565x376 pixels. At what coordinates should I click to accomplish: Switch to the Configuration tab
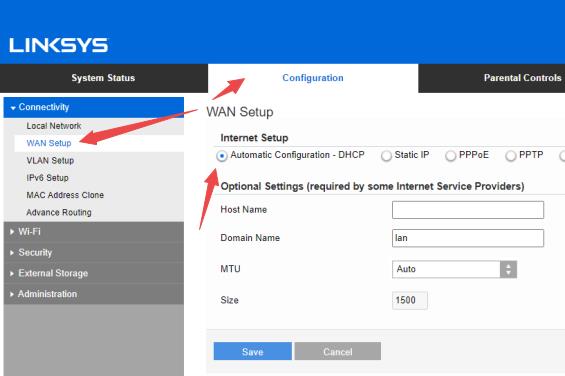pyautogui.click(x=313, y=78)
